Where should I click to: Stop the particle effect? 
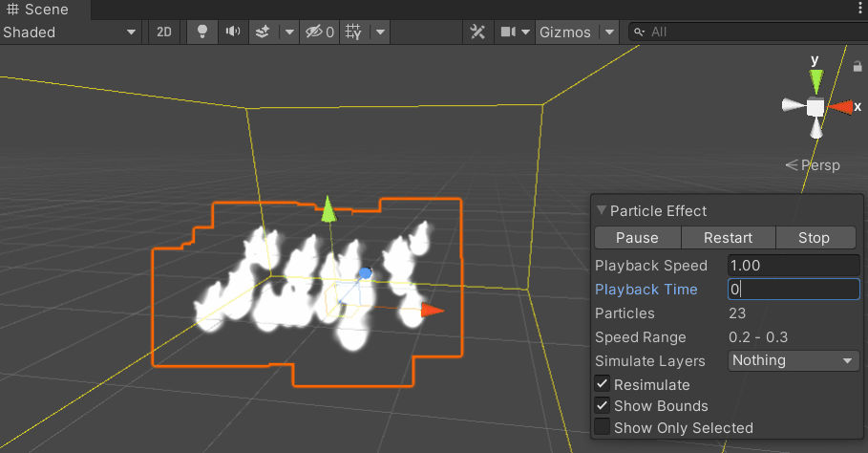[814, 238]
